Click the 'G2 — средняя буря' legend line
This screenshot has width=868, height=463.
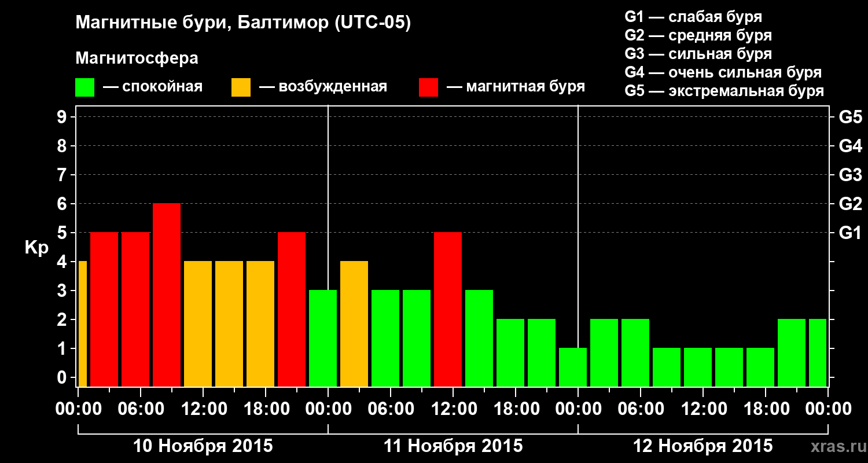[x=698, y=35]
